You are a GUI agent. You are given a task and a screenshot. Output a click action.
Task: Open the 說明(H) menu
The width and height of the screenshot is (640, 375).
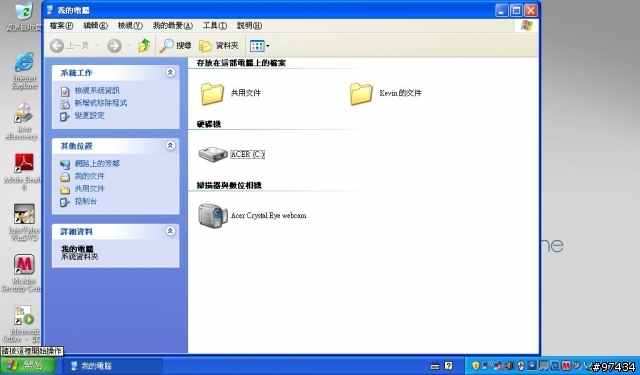pyautogui.click(x=249, y=26)
